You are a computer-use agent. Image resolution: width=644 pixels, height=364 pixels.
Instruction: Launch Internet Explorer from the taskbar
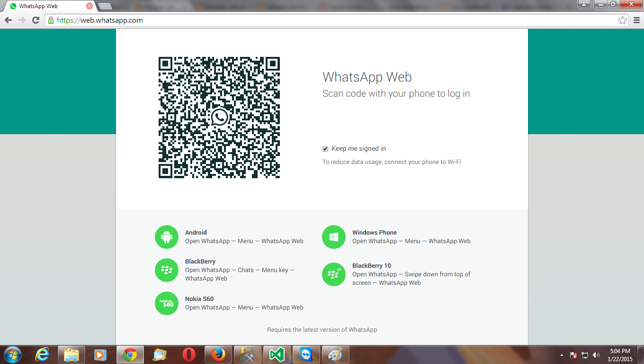(x=43, y=355)
